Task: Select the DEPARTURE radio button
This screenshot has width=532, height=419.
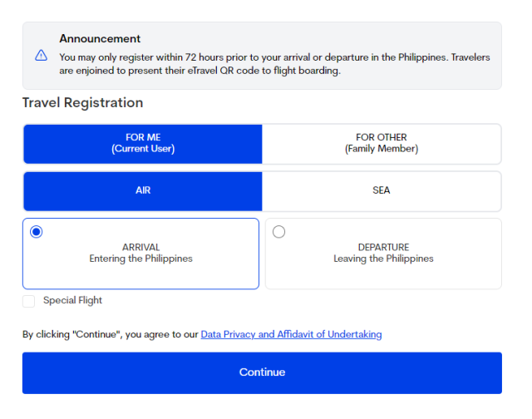Action: [278, 232]
